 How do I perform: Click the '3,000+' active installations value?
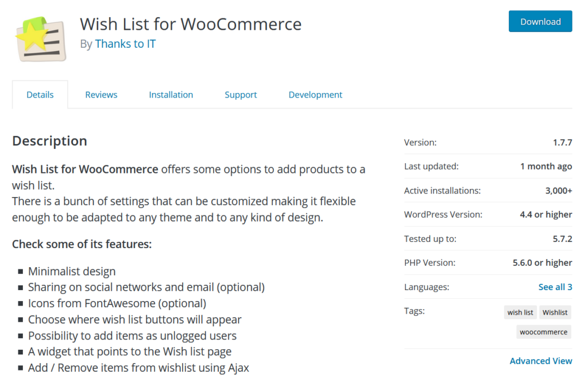(x=559, y=191)
